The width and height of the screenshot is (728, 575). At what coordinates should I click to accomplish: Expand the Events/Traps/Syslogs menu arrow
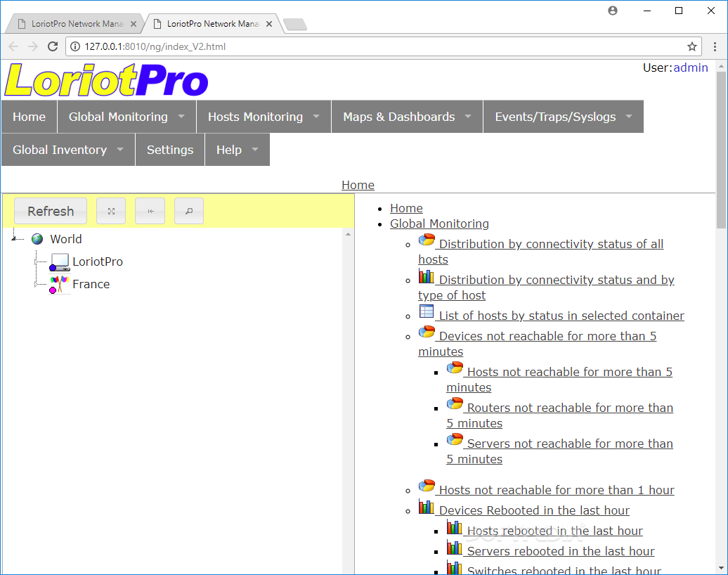629,117
